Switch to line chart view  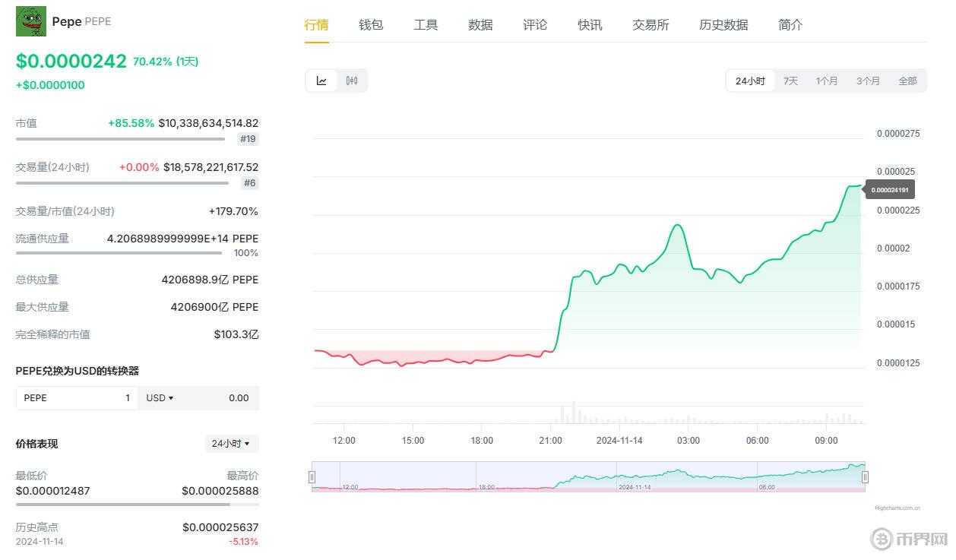click(x=321, y=81)
